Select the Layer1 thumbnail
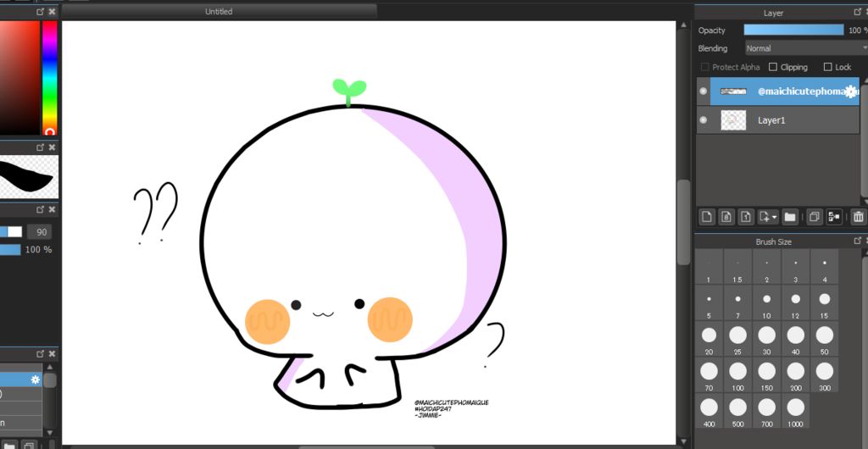 [x=733, y=120]
